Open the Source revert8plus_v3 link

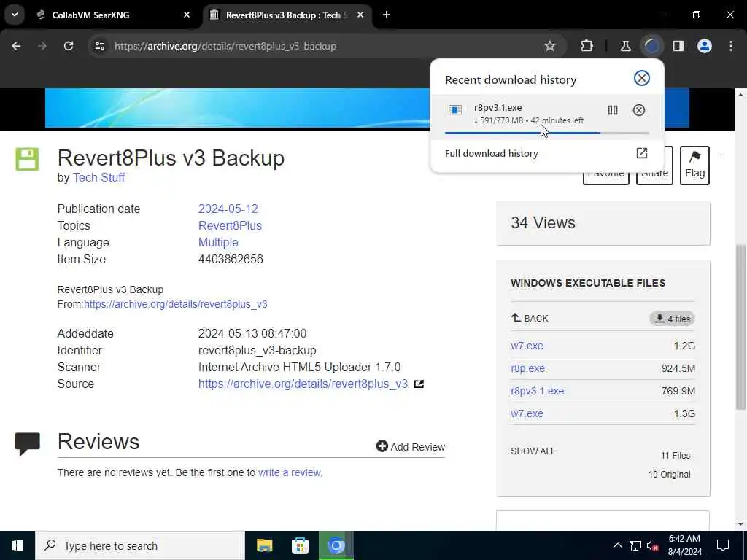click(x=303, y=384)
